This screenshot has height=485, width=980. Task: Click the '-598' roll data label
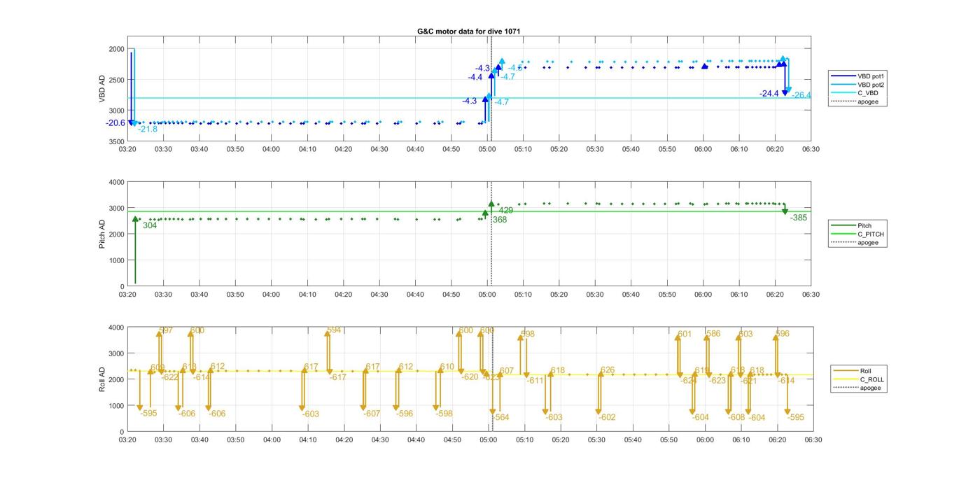coord(444,414)
